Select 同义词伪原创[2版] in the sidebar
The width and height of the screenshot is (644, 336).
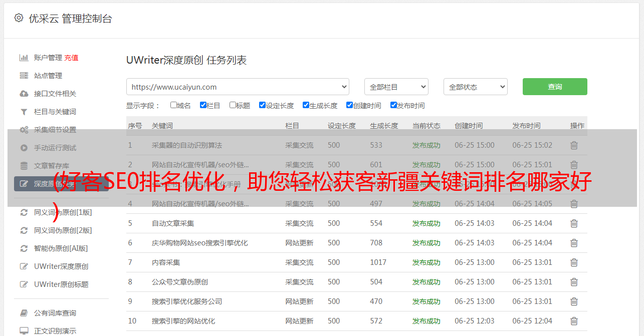[x=63, y=230]
